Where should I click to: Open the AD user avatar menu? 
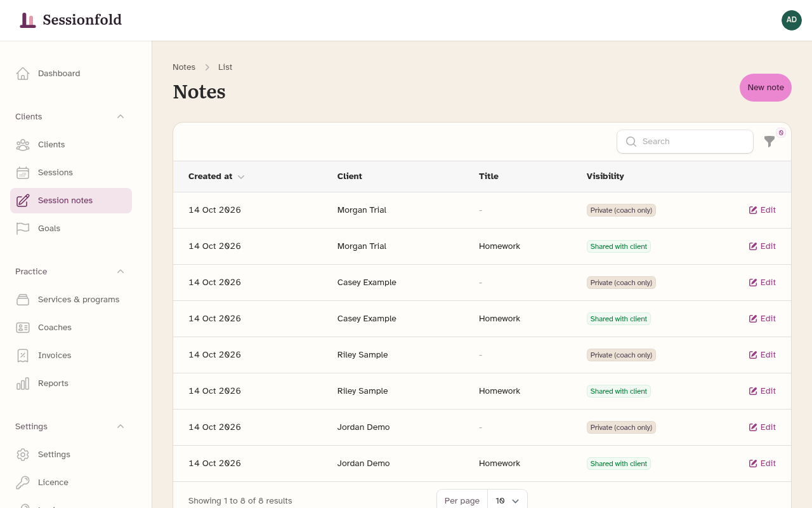click(792, 20)
